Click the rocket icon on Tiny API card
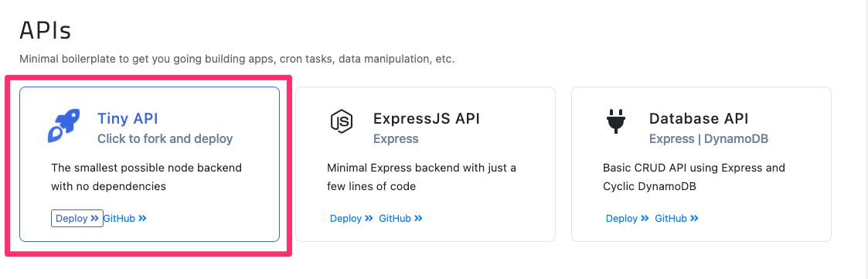The width and height of the screenshot is (868, 279). pos(63,126)
